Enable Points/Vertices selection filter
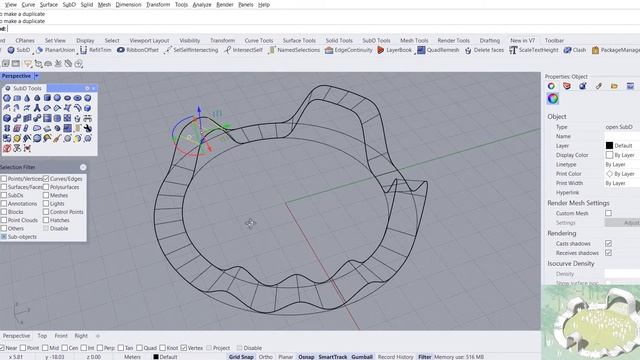 coord(4,179)
